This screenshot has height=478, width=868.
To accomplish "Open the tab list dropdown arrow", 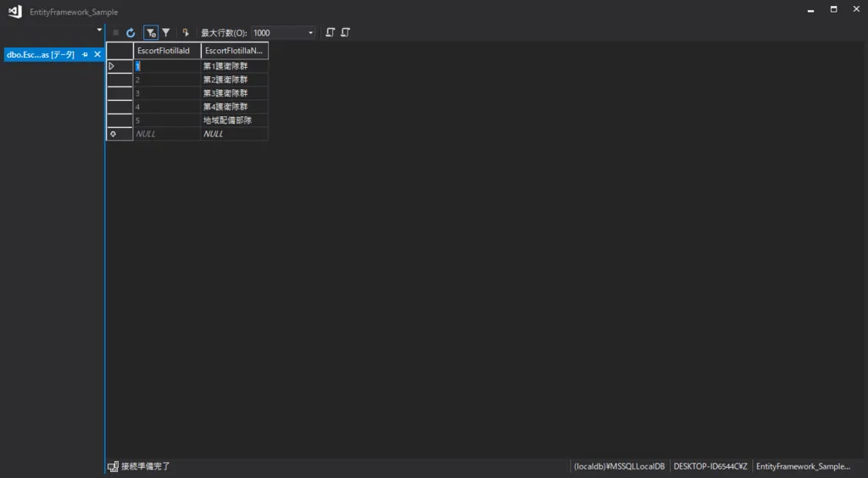I will point(99,31).
